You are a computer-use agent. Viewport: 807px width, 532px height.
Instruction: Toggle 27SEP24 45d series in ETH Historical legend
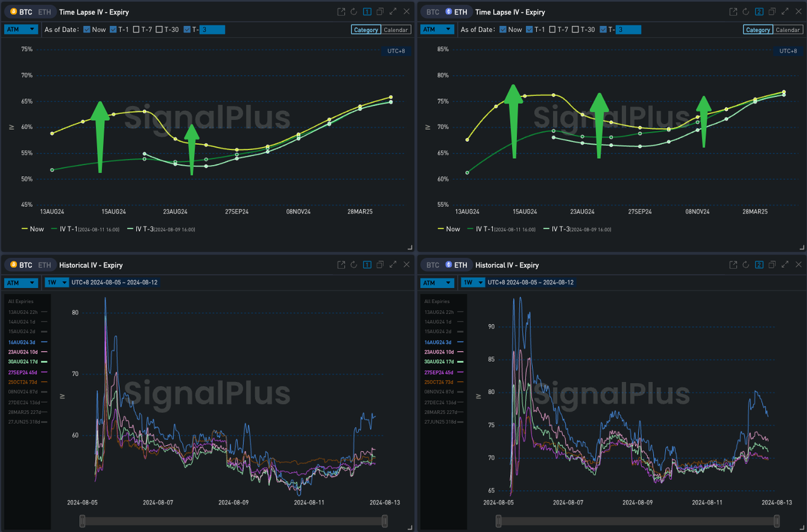[x=443, y=372]
